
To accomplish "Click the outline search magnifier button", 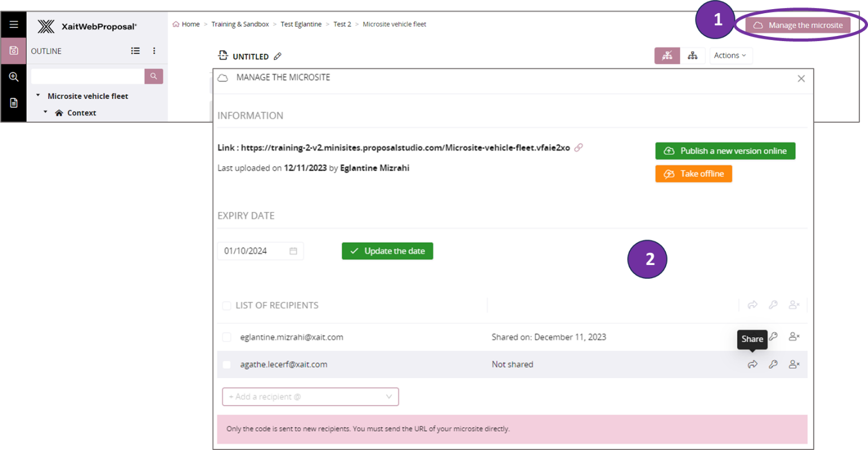I will click(x=154, y=76).
